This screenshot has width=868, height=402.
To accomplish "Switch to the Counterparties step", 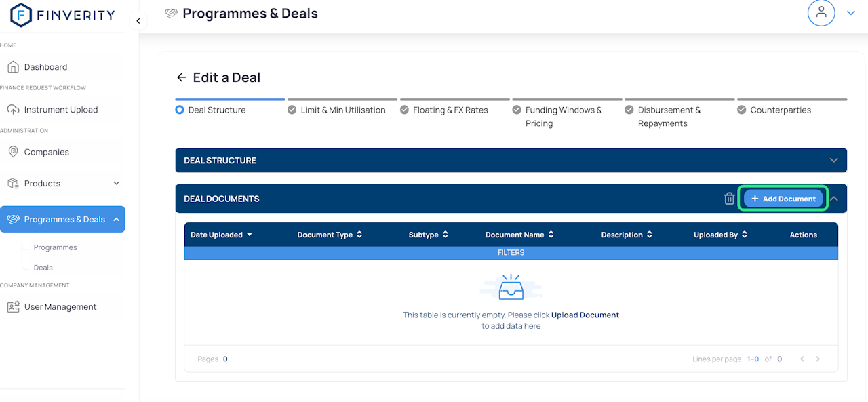I will tap(780, 110).
